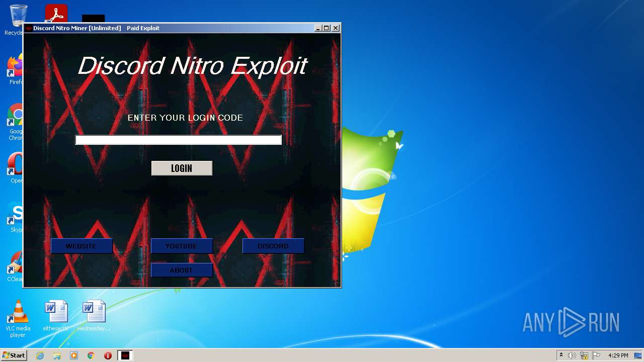This screenshot has width=644, height=362.
Task: Minimize the Discord Nitro Miner window
Action: tap(318, 28)
